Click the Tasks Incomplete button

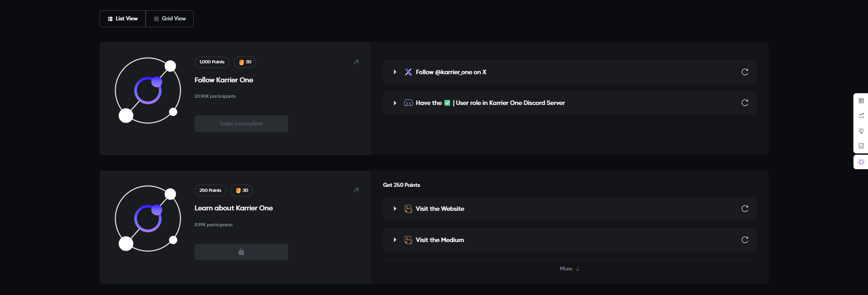tap(241, 124)
